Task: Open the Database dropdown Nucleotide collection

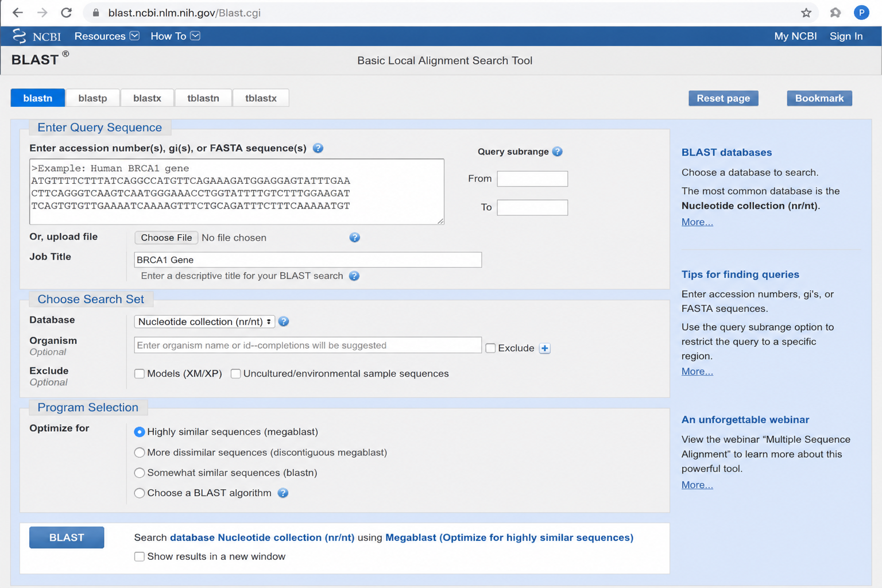Action: 204,322
